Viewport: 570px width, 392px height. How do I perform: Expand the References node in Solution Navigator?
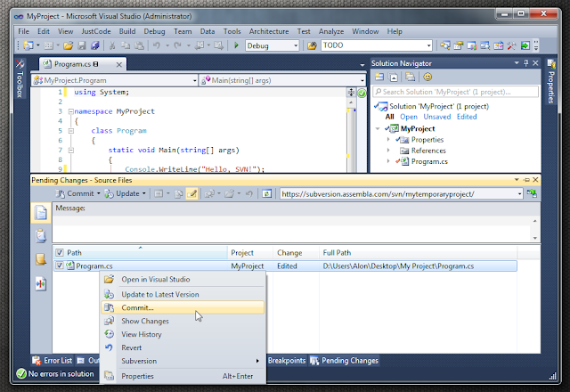[388, 151]
